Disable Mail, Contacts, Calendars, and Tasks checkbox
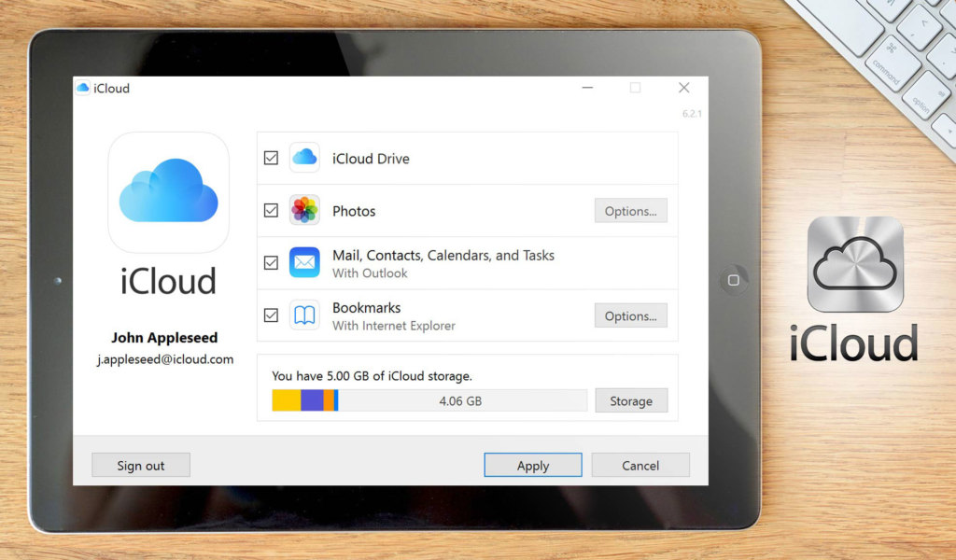The width and height of the screenshot is (956, 560). (x=271, y=263)
